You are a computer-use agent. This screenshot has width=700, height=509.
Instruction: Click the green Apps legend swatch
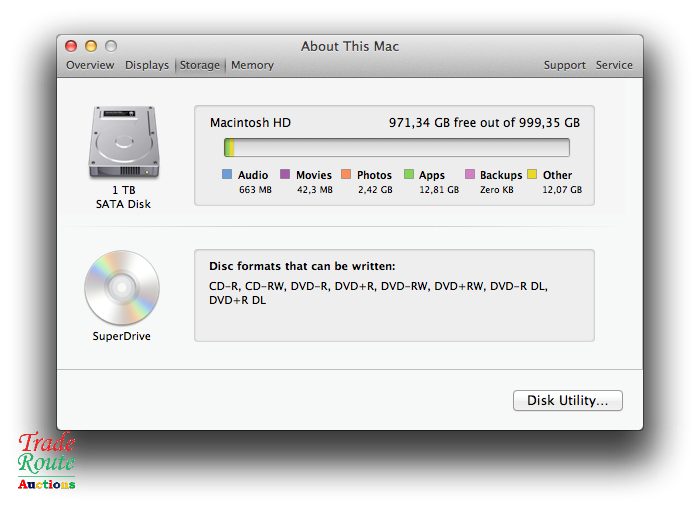click(408, 175)
